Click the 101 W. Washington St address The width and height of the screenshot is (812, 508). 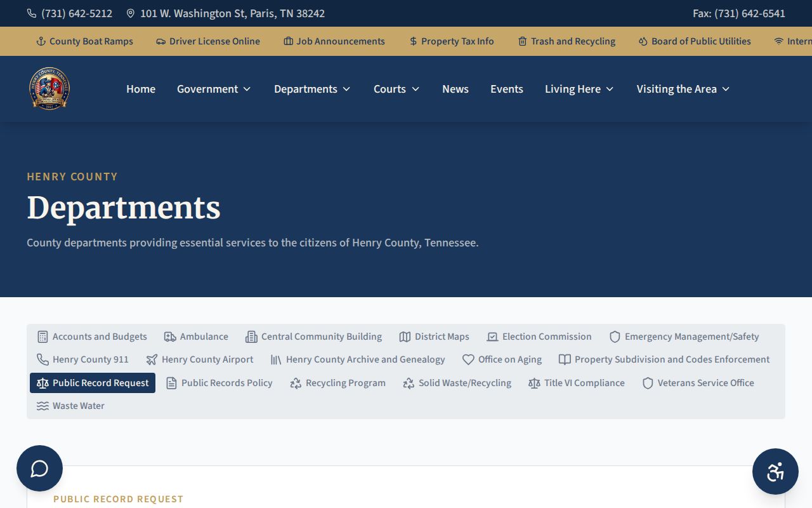tap(232, 13)
